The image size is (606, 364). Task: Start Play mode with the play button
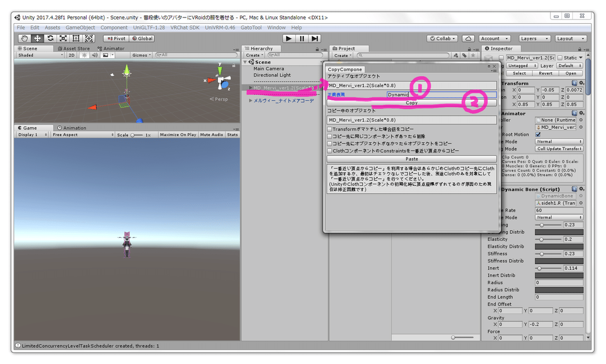point(288,38)
